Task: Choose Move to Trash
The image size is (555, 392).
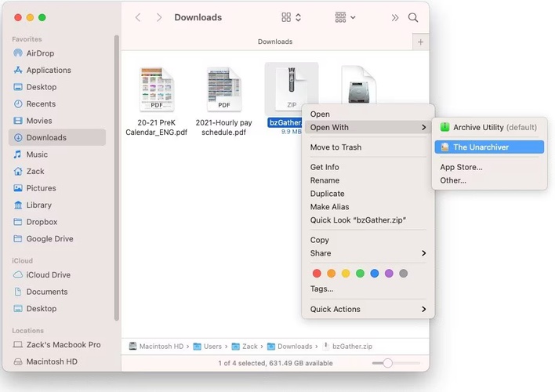Action: (368, 147)
